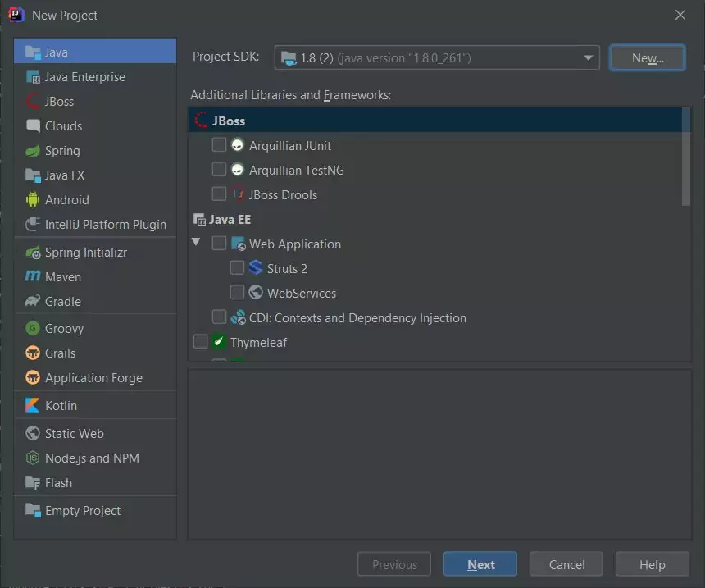Enable Arquillian JUnit checkbox
The height and width of the screenshot is (588, 705).
(x=219, y=145)
